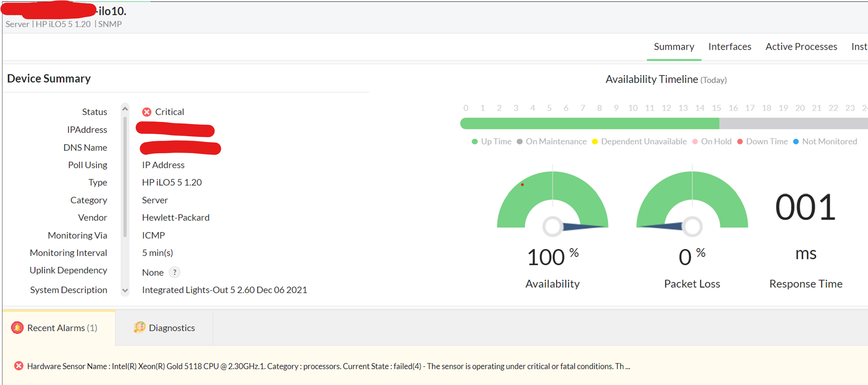Select the Summary tab

tap(674, 47)
